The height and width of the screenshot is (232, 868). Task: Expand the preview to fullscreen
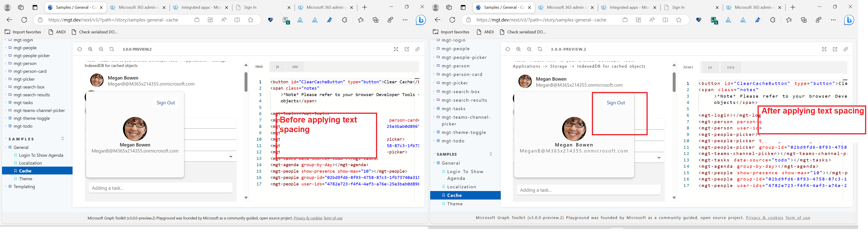pyautogui.click(x=395, y=49)
